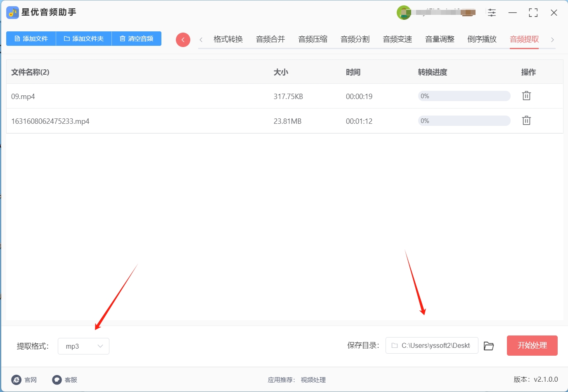
Task: Click the 开始处理 button
Action: tap(532, 345)
